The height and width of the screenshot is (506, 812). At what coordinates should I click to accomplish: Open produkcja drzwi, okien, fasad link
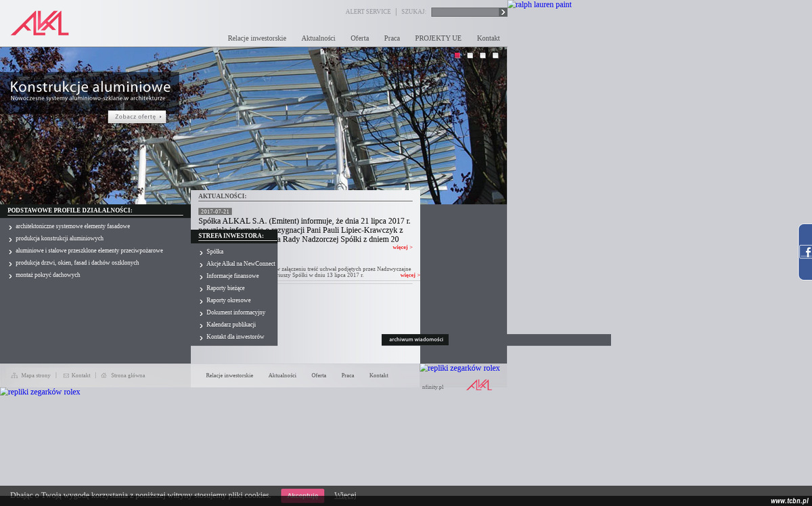[x=77, y=263]
